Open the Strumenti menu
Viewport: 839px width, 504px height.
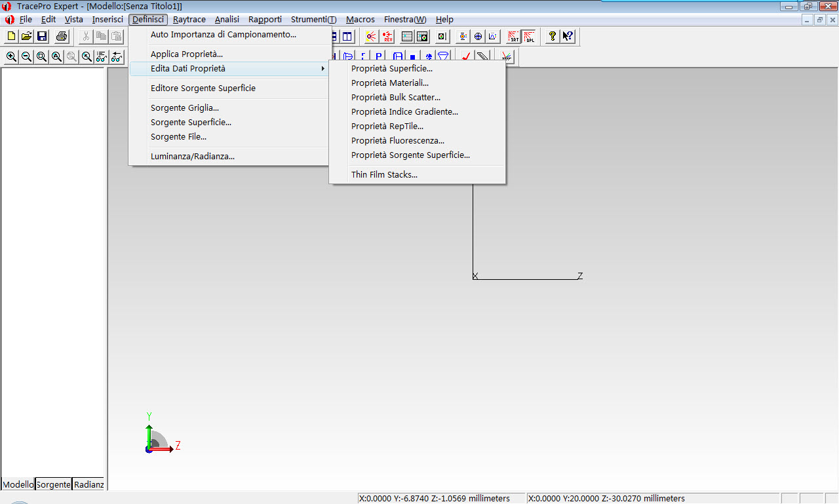click(x=314, y=20)
